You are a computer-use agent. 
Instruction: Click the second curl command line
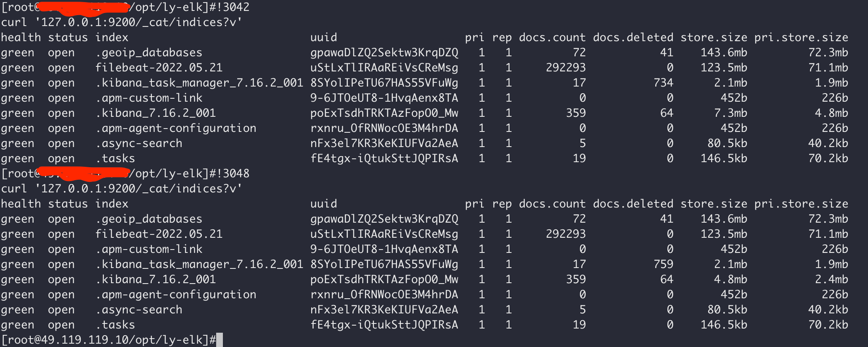click(x=122, y=189)
